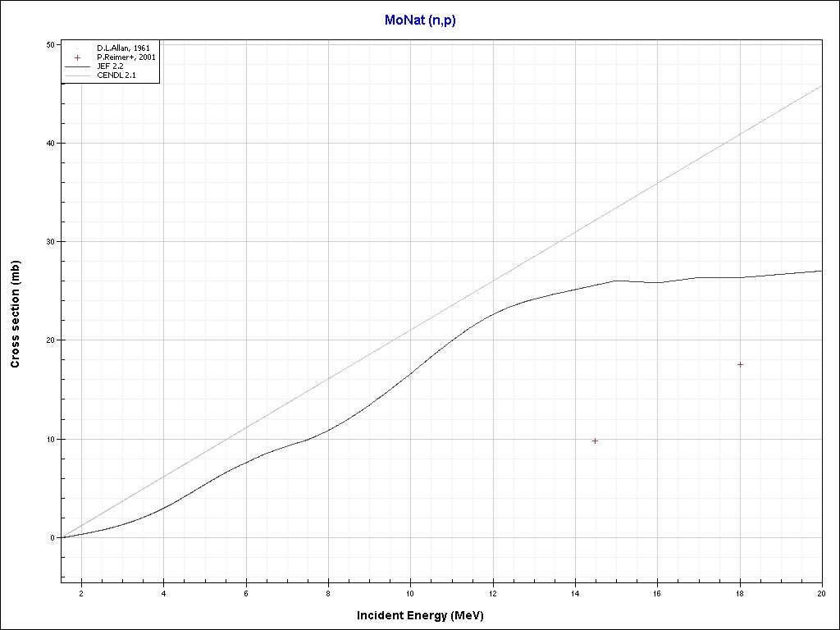Click the y-axis tick label 30
The width and height of the screenshot is (840, 630).
tap(50, 242)
